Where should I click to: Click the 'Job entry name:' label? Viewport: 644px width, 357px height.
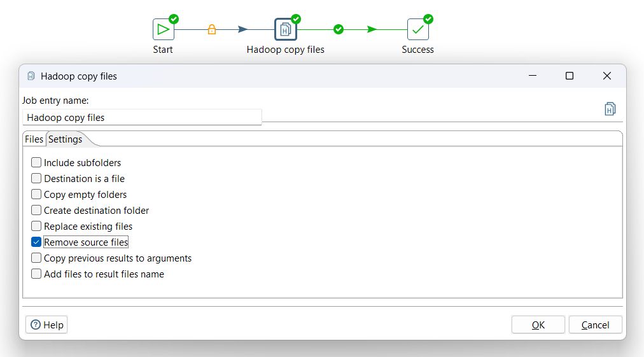click(x=55, y=101)
